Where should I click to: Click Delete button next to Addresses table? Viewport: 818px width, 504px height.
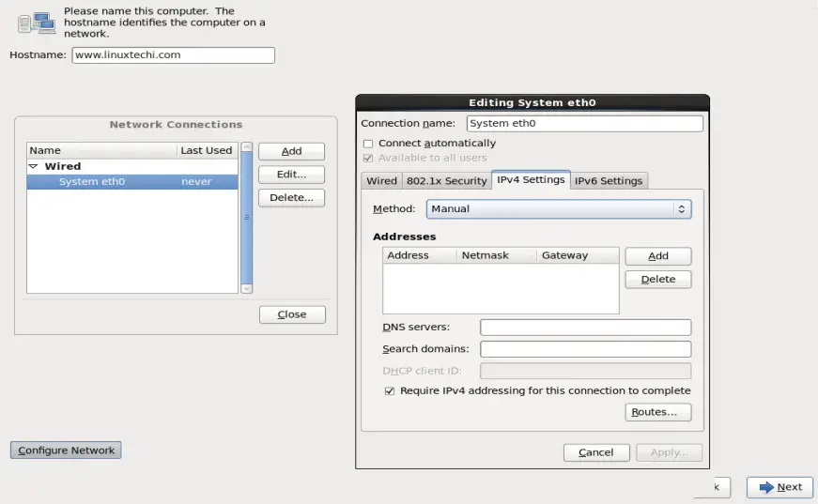click(658, 280)
